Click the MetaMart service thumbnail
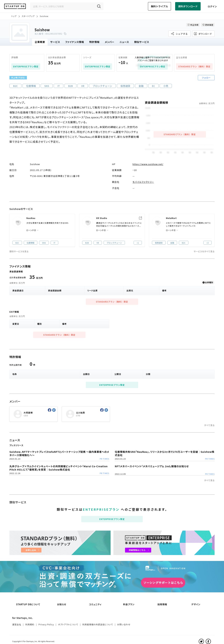This screenshot has height=644, width=224. 158,222
